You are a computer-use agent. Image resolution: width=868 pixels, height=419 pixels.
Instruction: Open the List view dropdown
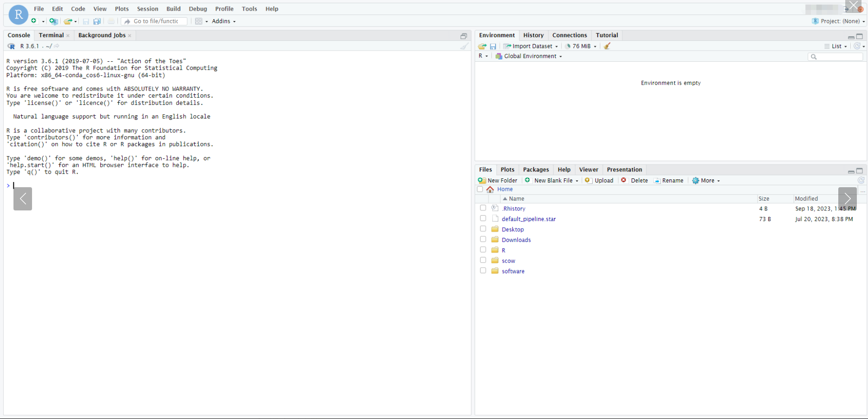835,46
